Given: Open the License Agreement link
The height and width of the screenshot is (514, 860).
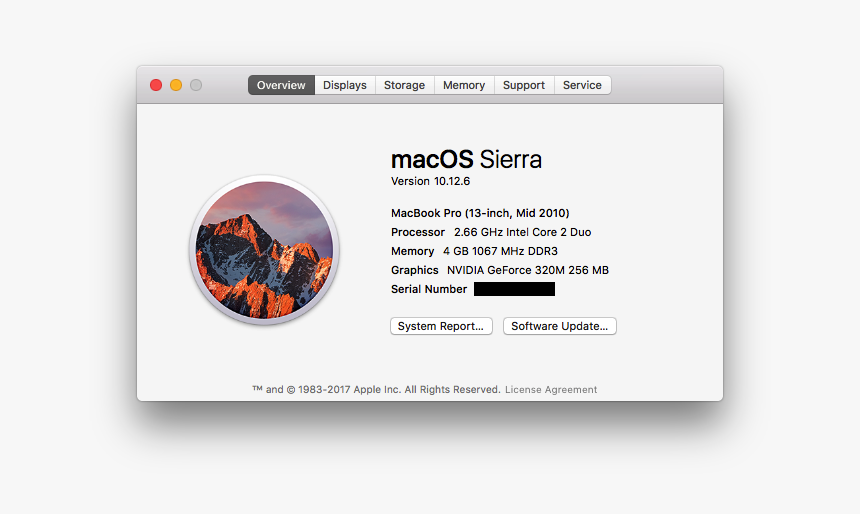Looking at the screenshot, I should point(551,389).
